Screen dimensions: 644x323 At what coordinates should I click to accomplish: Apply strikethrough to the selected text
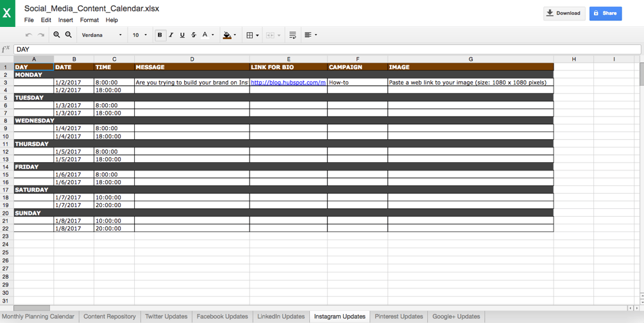tap(194, 35)
